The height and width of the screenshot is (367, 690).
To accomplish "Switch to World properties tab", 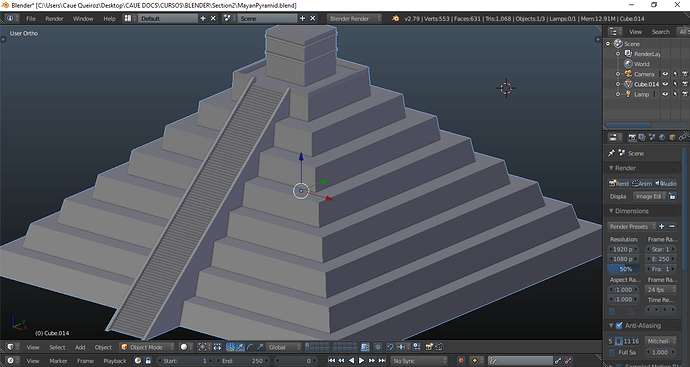I will 662,137.
